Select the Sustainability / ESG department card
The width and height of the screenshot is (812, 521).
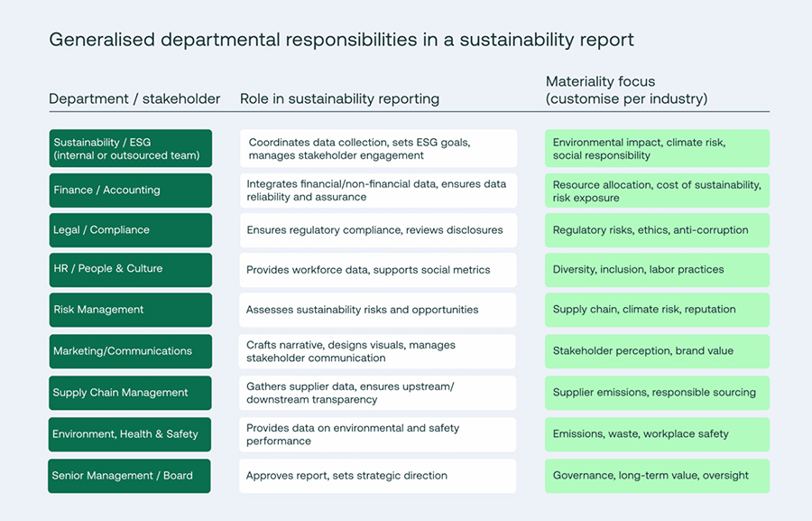click(130, 148)
